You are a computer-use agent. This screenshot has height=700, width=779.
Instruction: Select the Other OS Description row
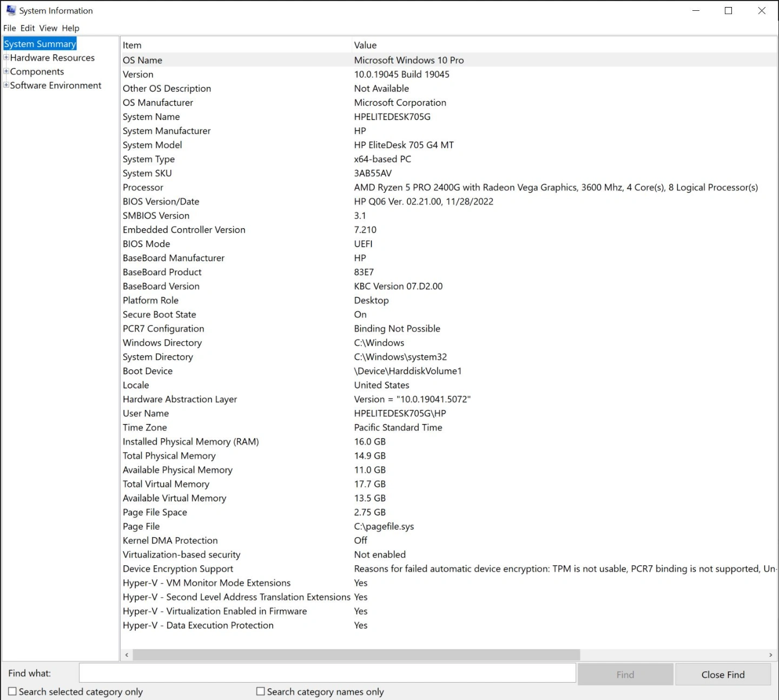[x=449, y=88]
